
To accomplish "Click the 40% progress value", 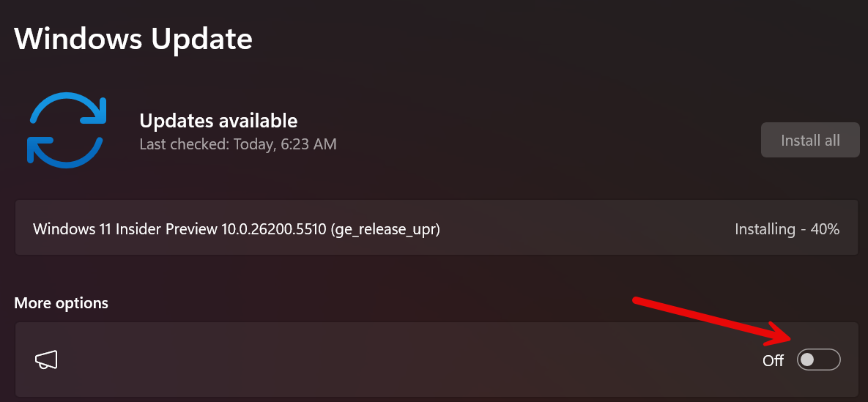I will 825,229.
